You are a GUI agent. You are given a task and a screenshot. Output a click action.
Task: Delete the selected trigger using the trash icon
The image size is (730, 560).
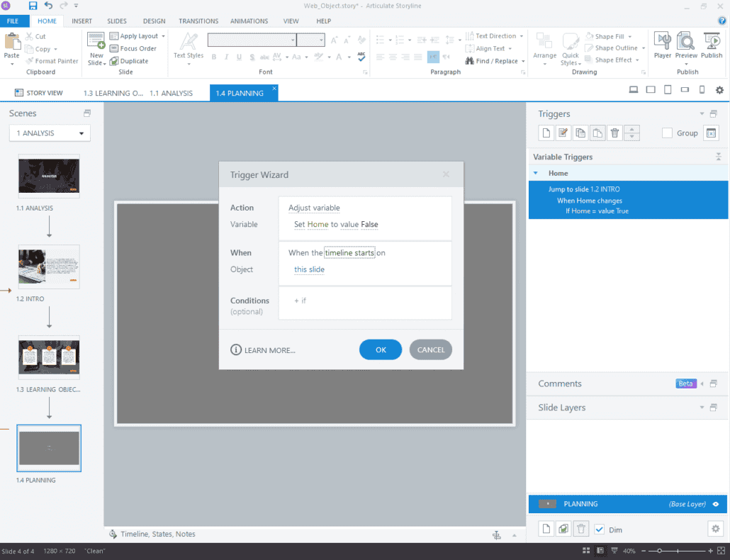[x=614, y=133]
